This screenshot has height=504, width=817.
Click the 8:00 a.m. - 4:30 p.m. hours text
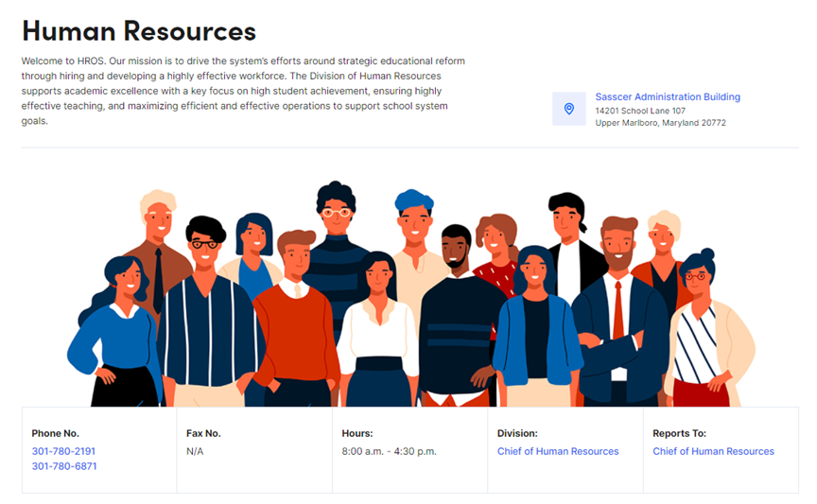coord(389,451)
